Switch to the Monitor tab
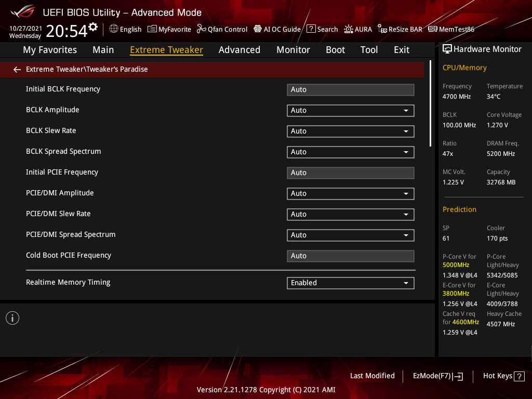The image size is (532, 399). (x=293, y=50)
